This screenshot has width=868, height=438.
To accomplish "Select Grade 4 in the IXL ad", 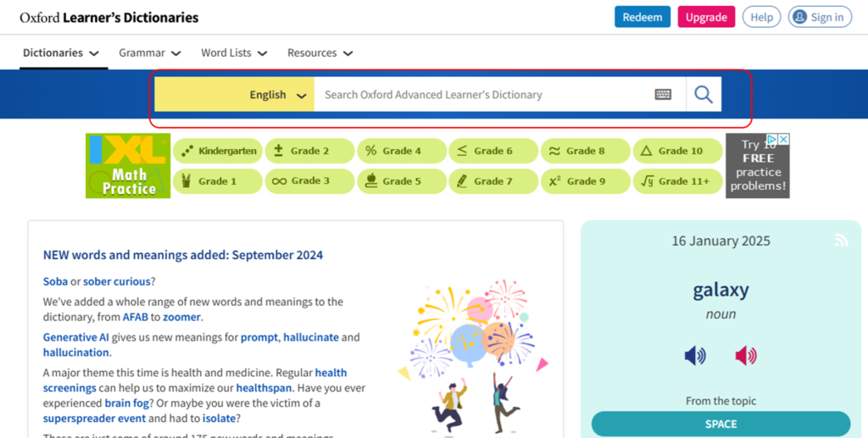I will click(401, 151).
